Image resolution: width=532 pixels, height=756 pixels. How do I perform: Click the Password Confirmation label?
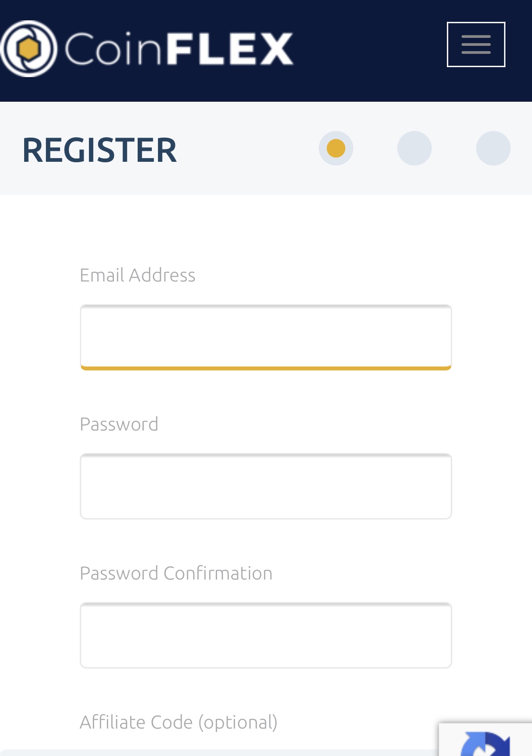pyautogui.click(x=176, y=573)
